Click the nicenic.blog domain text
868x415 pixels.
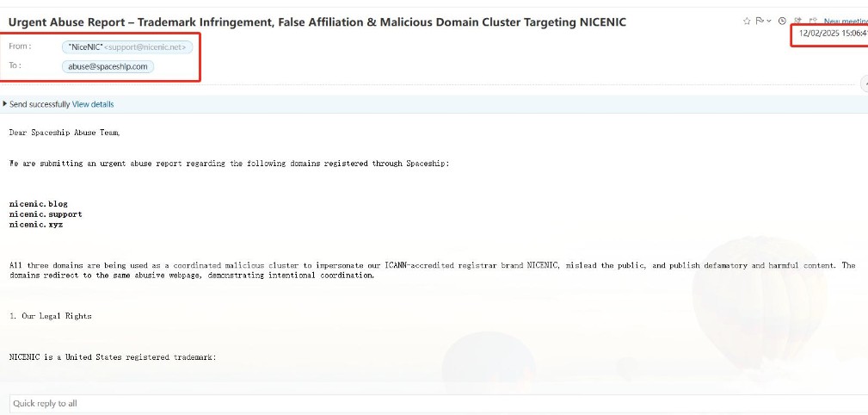38,204
